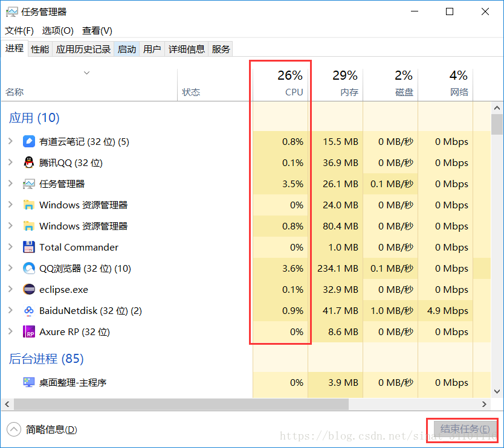Image resolution: width=504 pixels, height=448 pixels.
Task: Switch to the 用户 tab
Action: point(152,49)
